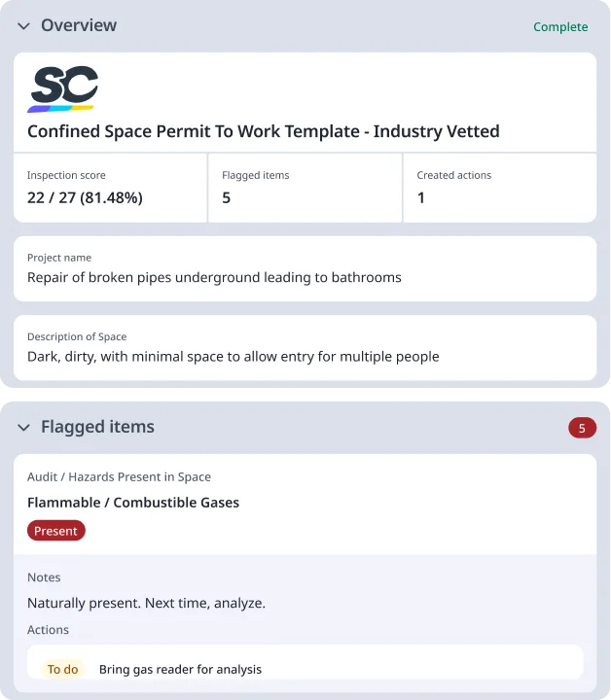
Task: Click the red flagged count badge
Action: (582, 428)
